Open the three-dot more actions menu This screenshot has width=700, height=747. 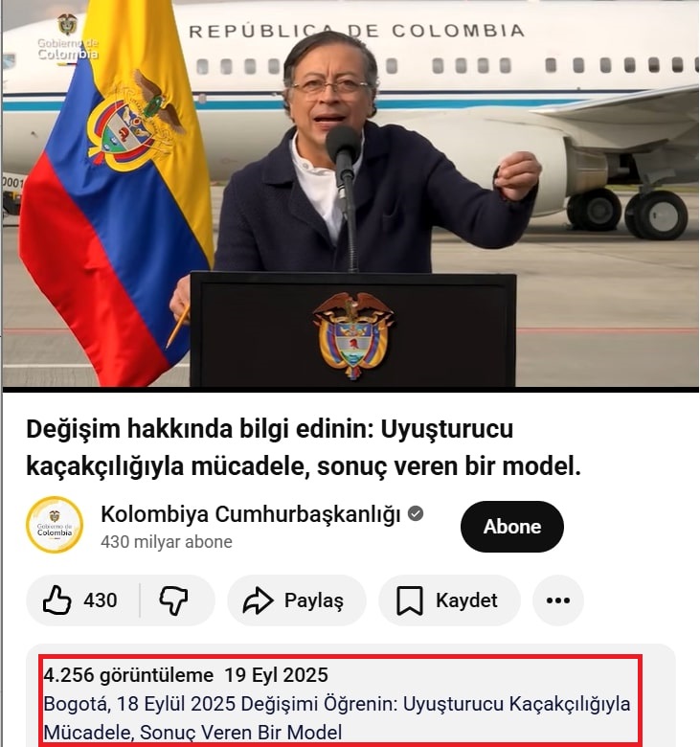[558, 600]
